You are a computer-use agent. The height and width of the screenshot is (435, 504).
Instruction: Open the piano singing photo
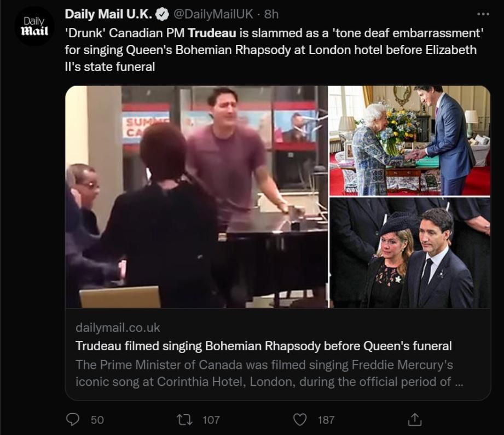point(196,197)
